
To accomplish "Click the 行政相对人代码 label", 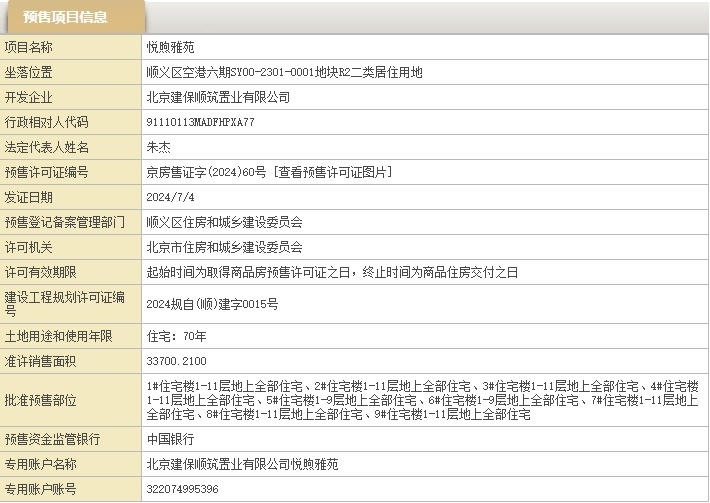I will [47, 122].
